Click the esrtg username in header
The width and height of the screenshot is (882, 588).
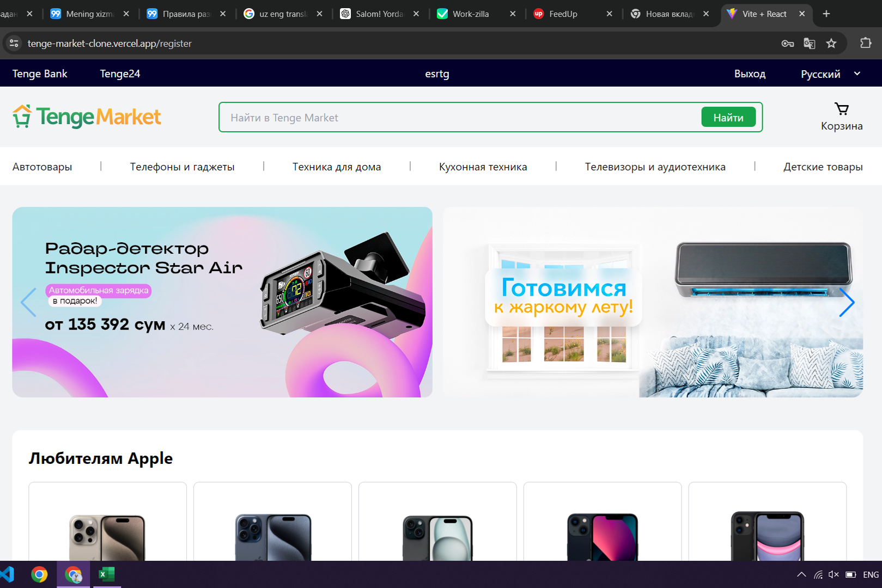(437, 74)
